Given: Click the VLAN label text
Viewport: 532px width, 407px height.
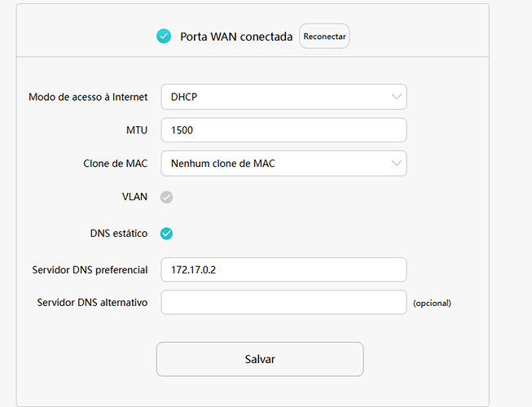Looking at the screenshot, I should (134, 197).
